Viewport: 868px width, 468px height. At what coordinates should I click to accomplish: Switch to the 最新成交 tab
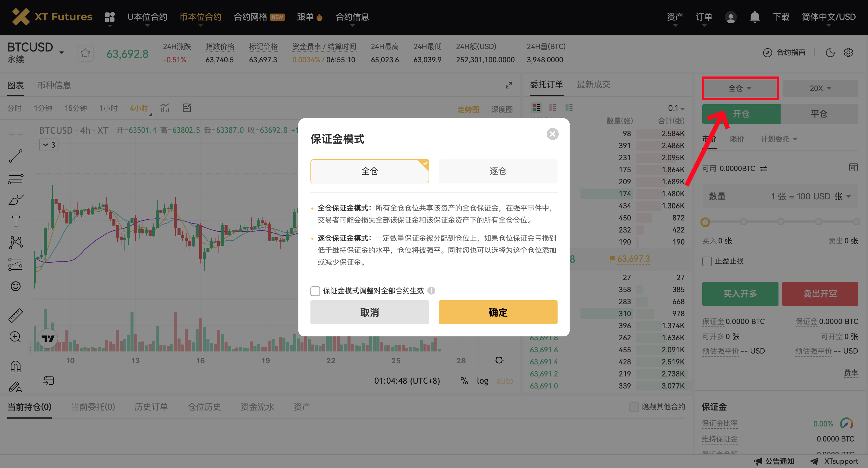click(594, 85)
